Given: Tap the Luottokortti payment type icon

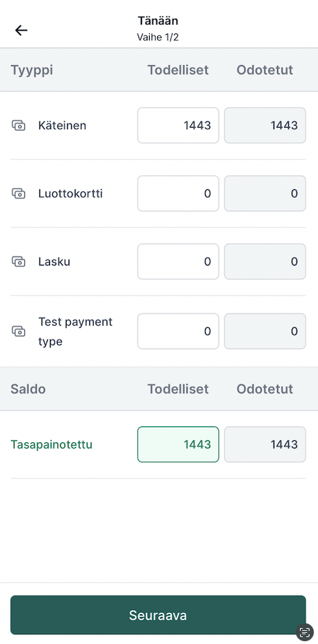Looking at the screenshot, I should click(19, 193).
